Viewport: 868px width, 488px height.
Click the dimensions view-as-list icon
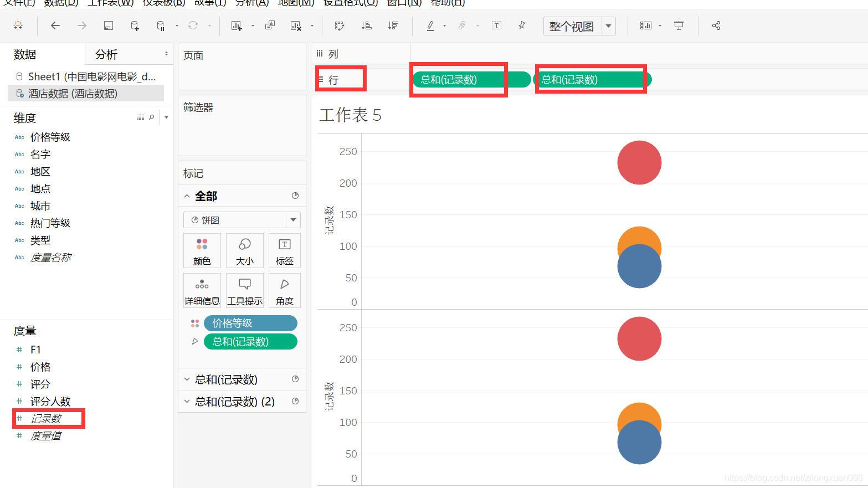[x=141, y=117]
